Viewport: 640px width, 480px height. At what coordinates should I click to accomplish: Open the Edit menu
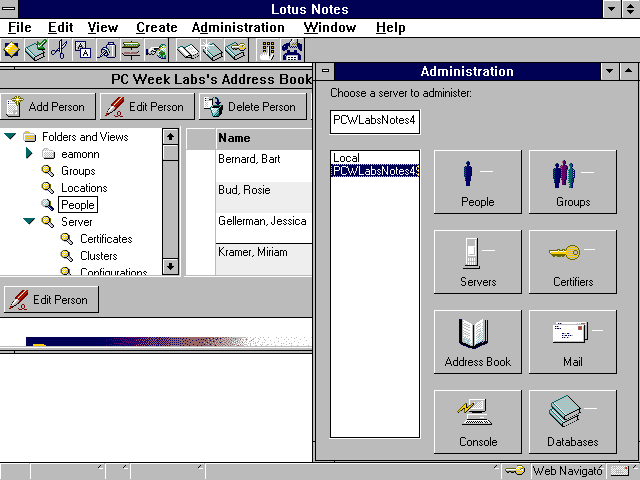(x=60, y=28)
